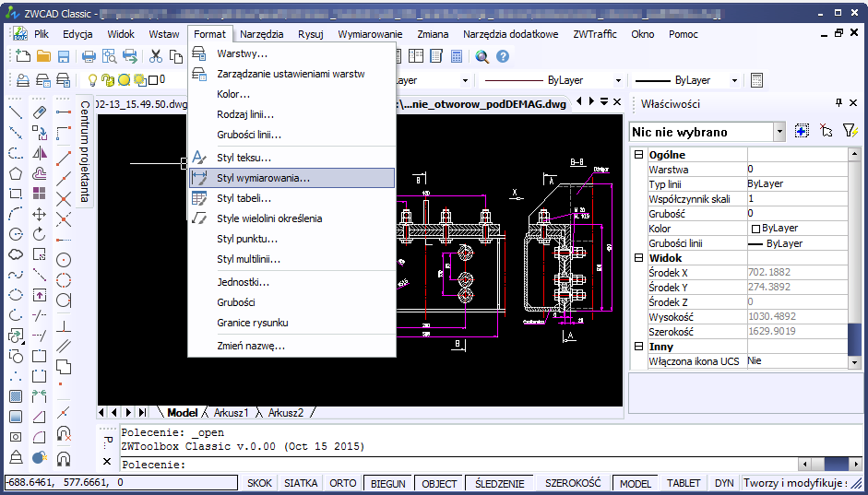Click the calculator icon in the standard toolbar
The width and height of the screenshot is (868, 495).
(457, 56)
